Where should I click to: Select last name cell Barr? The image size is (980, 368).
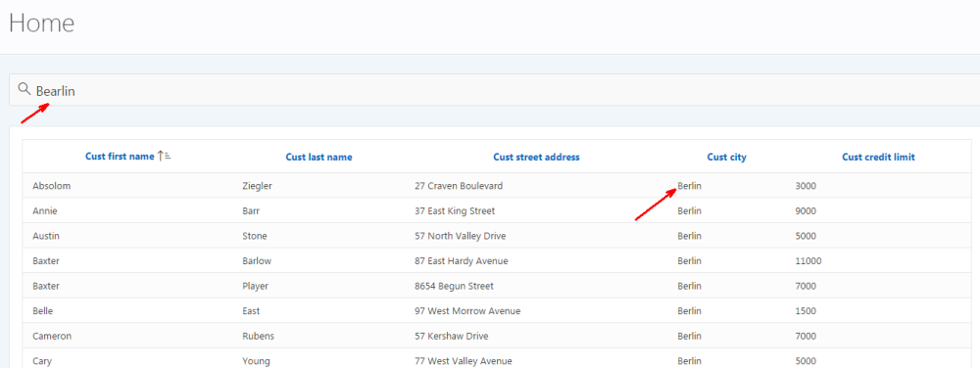point(251,210)
